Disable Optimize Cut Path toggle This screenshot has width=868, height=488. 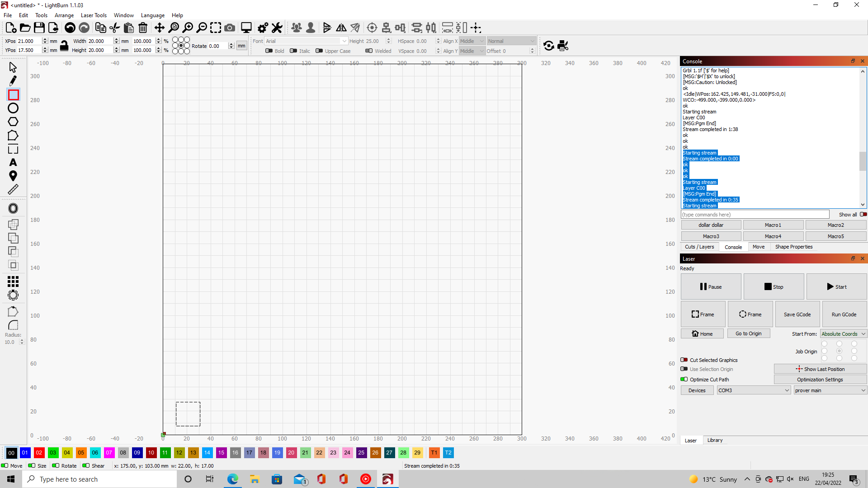684,380
